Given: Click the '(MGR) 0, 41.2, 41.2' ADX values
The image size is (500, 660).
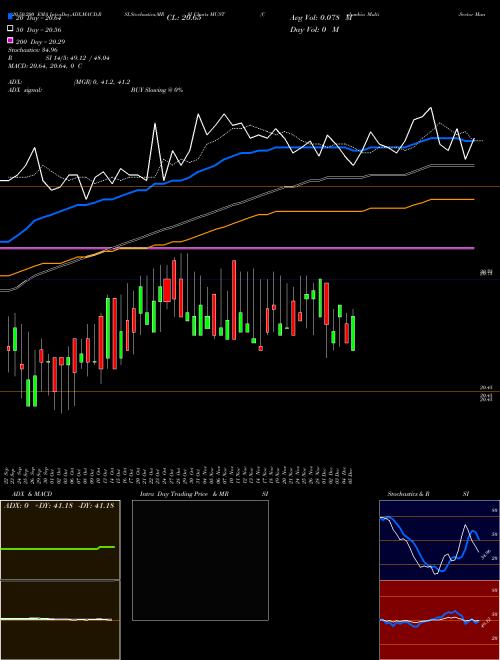Looking at the screenshot, I should 102,82.
